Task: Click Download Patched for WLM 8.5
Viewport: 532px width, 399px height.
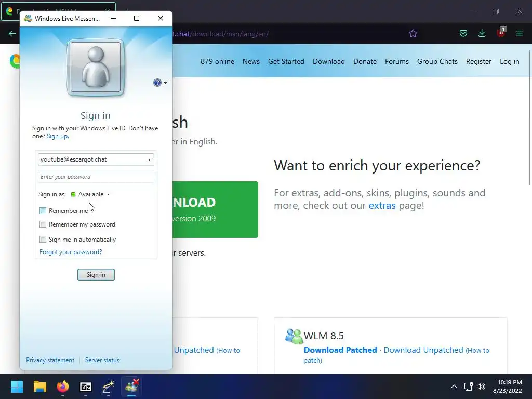Action: 340,350
